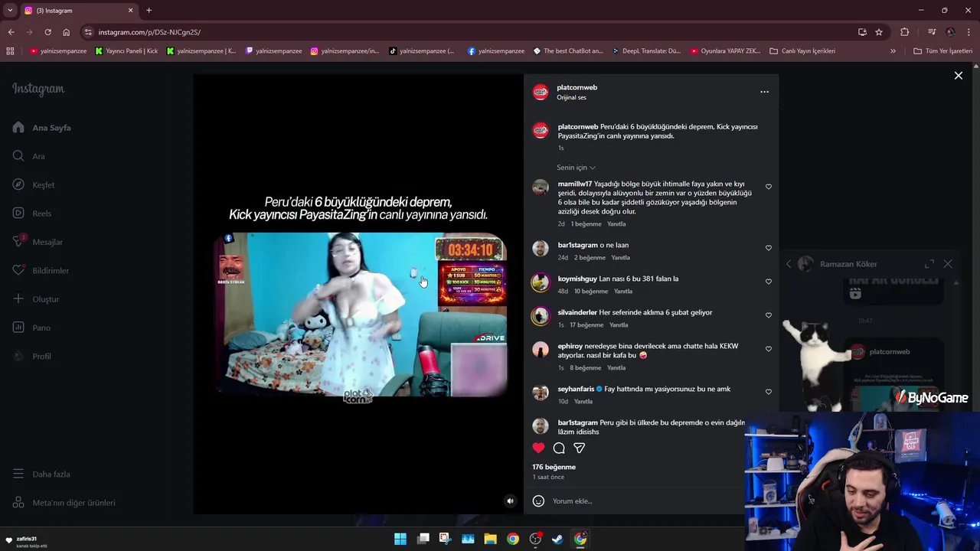Open the Pano dashboard item
The height and width of the screenshot is (551, 980).
click(31, 328)
